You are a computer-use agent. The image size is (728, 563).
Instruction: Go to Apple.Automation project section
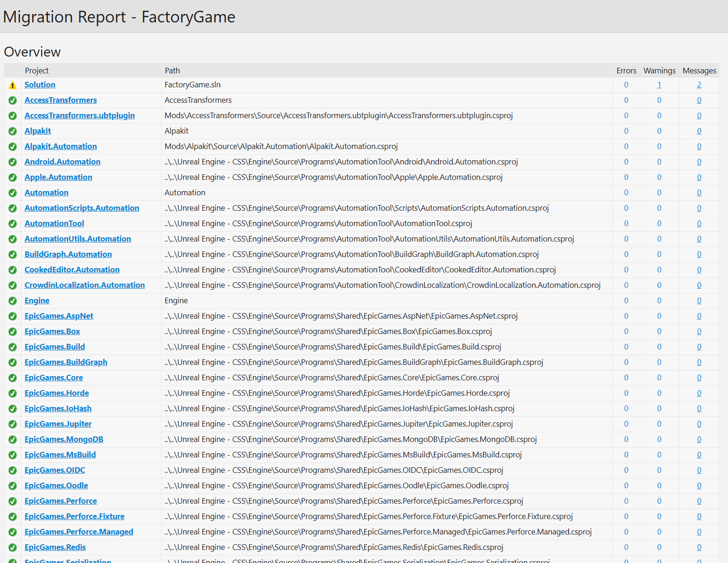click(x=58, y=177)
